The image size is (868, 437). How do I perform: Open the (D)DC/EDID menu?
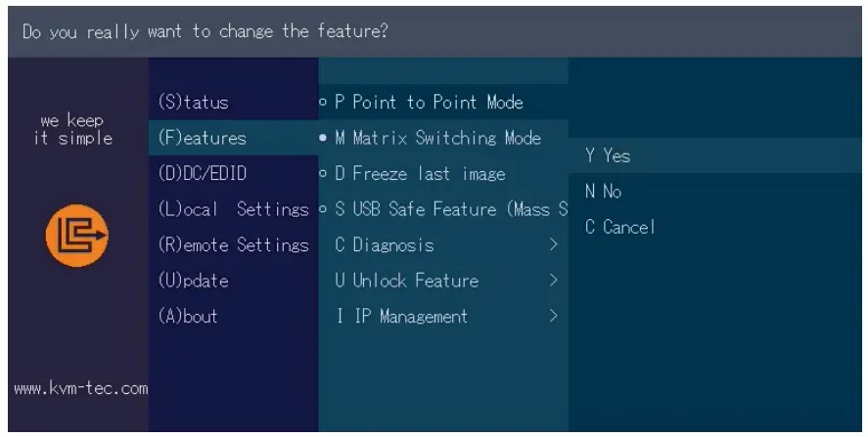click(x=202, y=174)
